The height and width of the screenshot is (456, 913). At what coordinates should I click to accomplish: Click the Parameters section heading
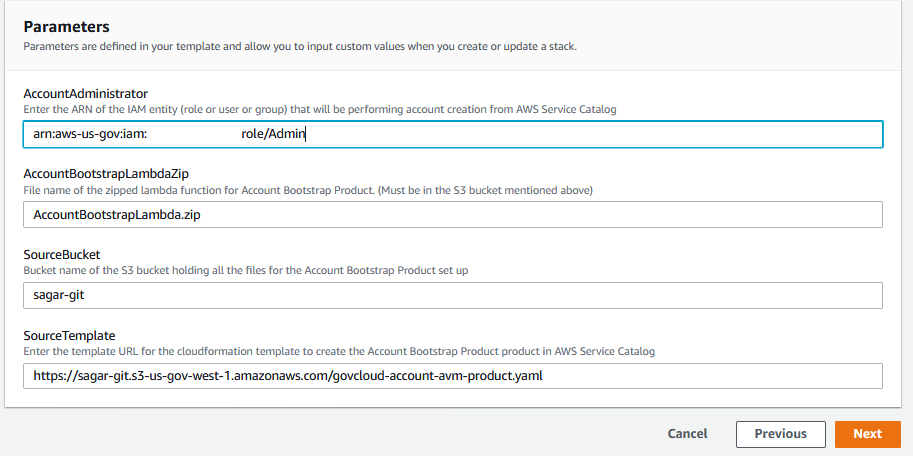(x=66, y=27)
